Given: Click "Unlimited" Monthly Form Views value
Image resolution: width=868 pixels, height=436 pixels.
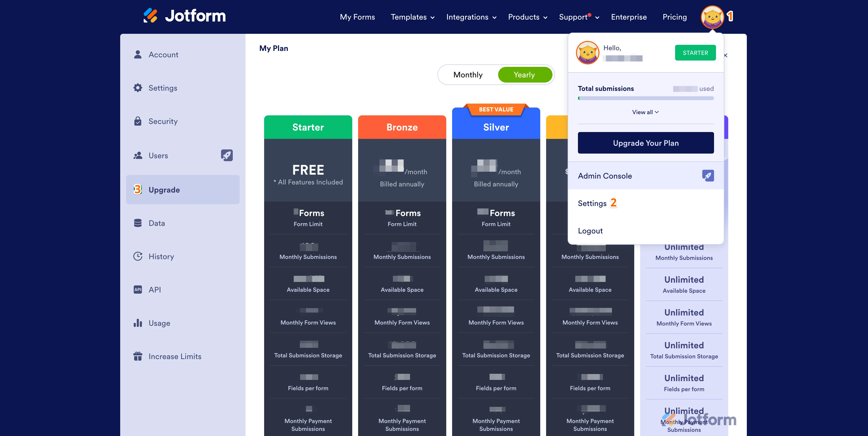Looking at the screenshot, I should click(x=684, y=312).
